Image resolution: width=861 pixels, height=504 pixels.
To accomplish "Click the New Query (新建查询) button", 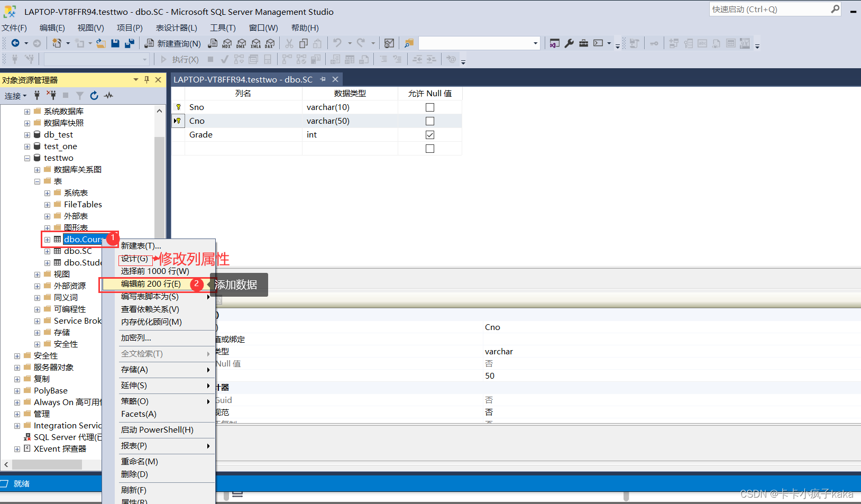I will (173, 43).
